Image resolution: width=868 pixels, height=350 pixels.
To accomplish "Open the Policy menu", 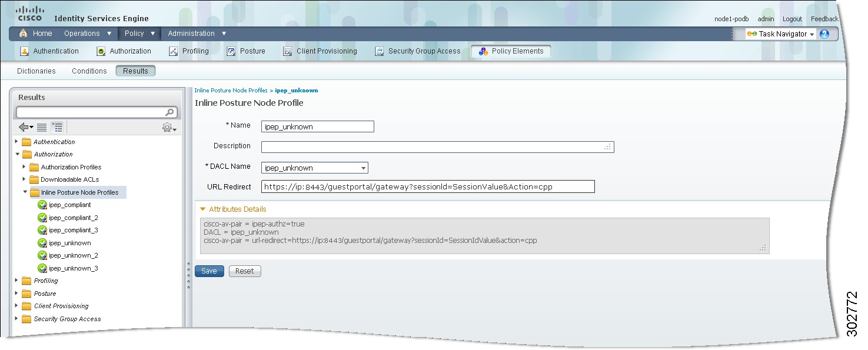I will click(x=139, y=34).
